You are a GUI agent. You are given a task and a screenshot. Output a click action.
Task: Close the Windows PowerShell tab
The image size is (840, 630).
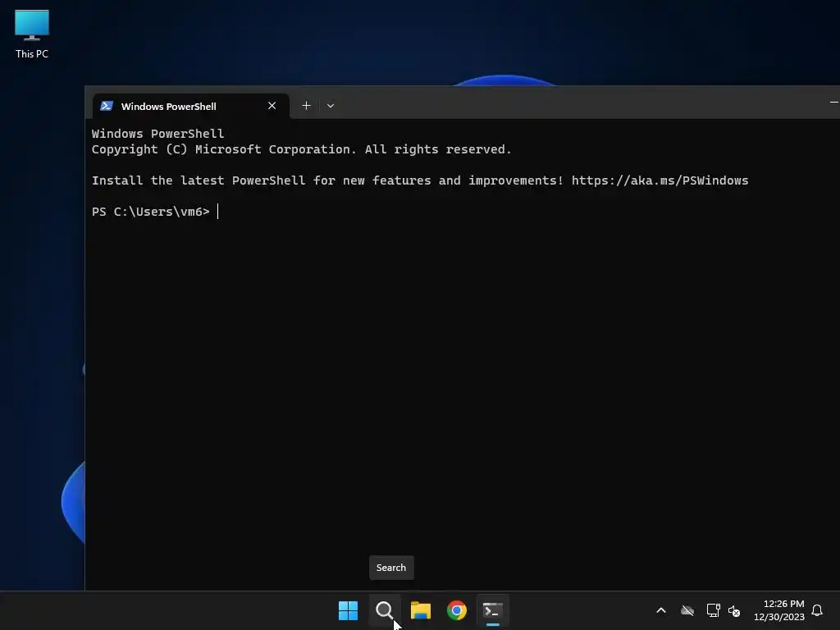272,106
